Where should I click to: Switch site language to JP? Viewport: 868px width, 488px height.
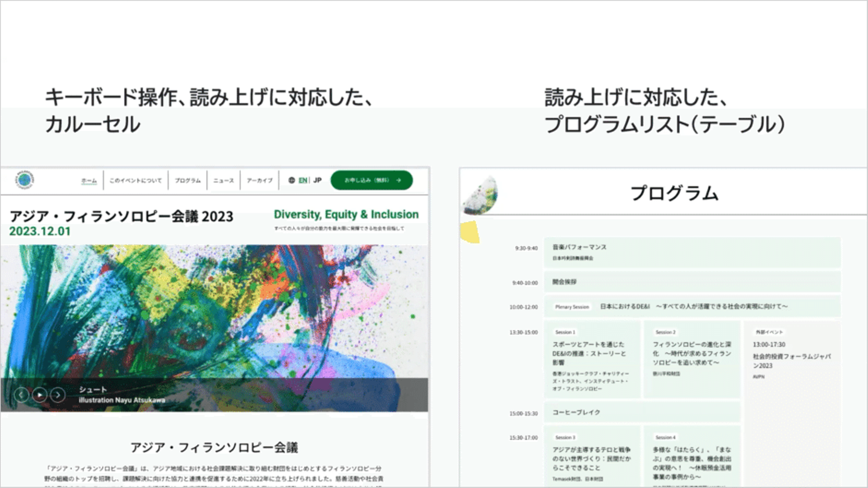[318, 180]
